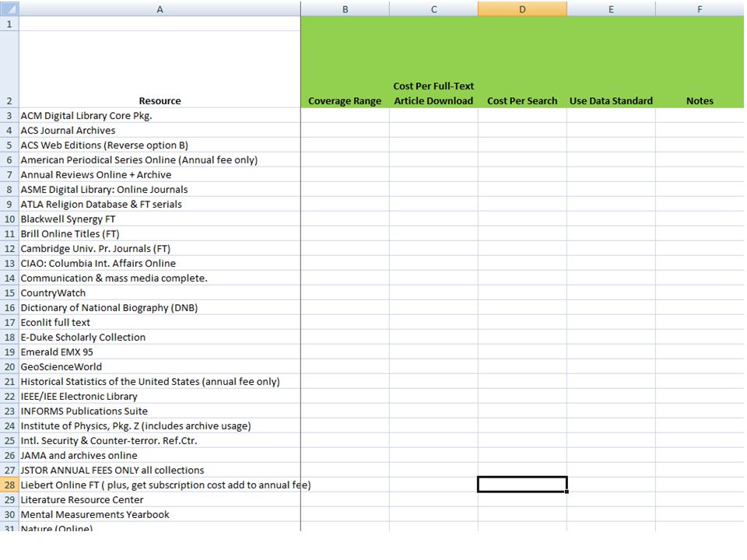Select row 15 header
Screen dimensions: 747x560
pyautogui.click(x=9, y=293)
